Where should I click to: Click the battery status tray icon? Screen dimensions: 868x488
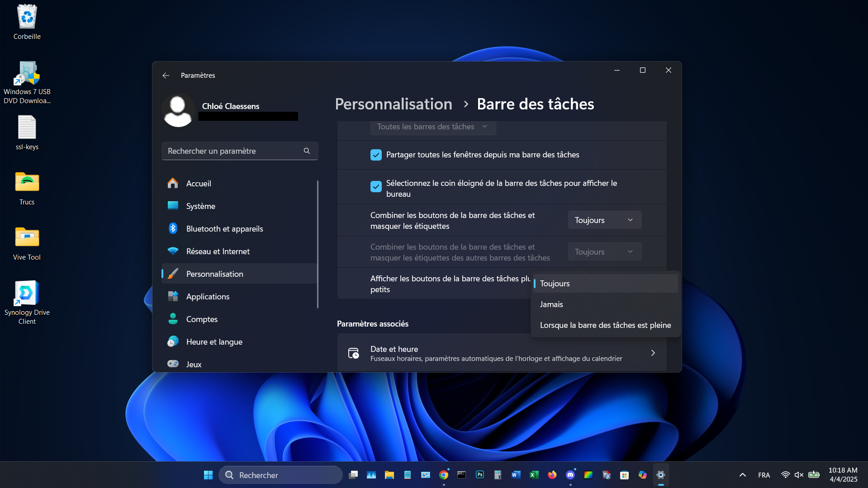click(x=814, y=475)
